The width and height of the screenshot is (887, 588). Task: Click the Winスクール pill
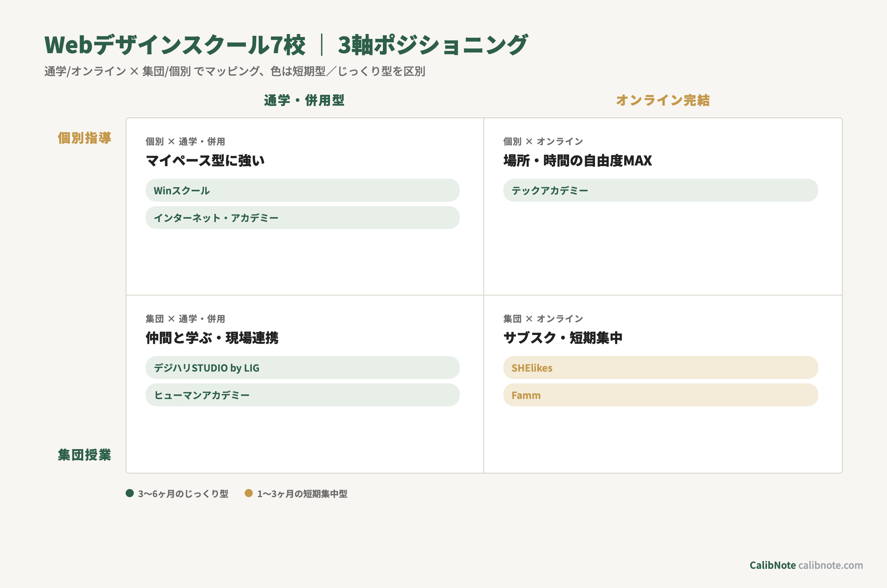pyautogui.click(x=302, y=190)
